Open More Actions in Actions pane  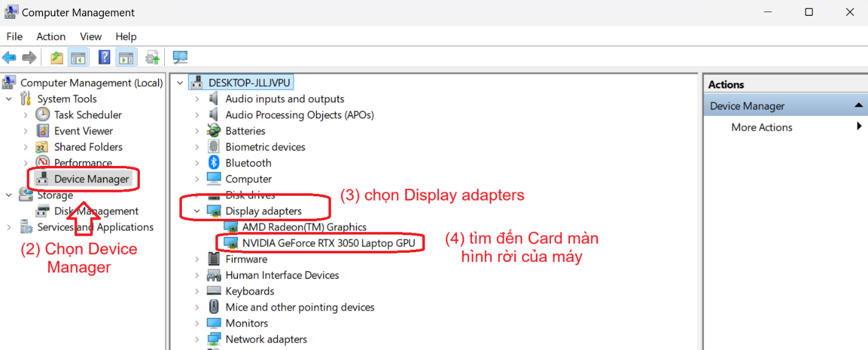point(762,127)
